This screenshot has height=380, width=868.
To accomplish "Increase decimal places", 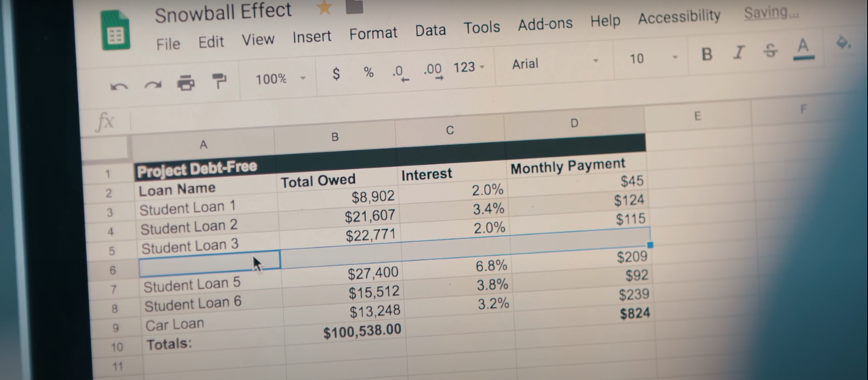I will click(x=434, y=70).
